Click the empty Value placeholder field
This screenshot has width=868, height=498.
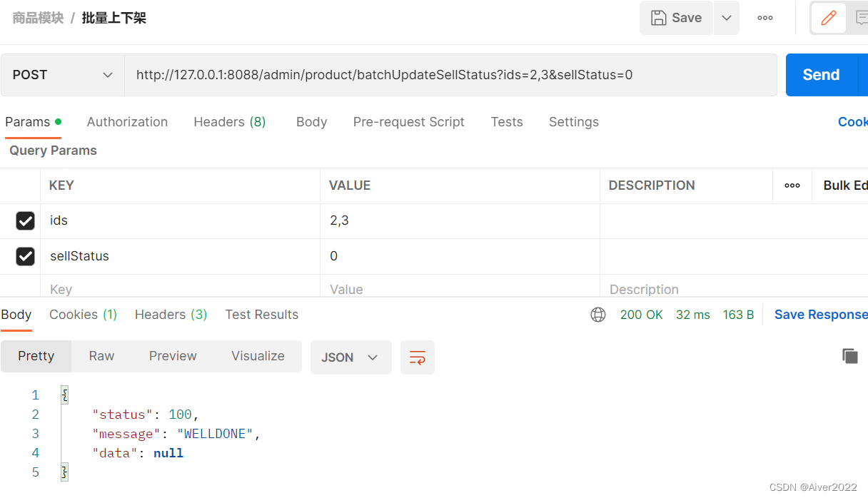point(460,288)
